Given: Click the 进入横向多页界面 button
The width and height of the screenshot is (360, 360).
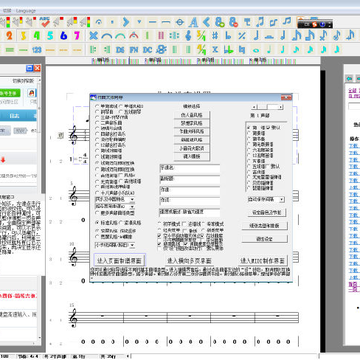Looking at the screenshot, I should coord(190,260).
